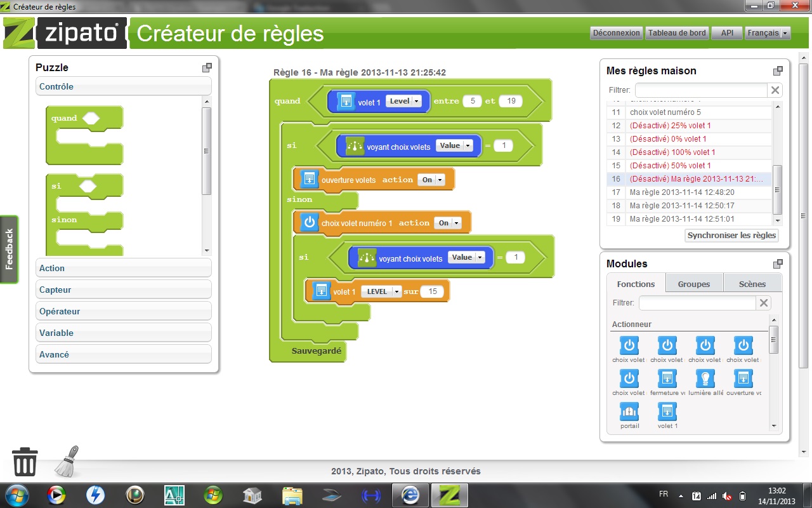The image size is (812, 508).
Task: Click the Déconnexion button
Action: [x=616, y=33]
